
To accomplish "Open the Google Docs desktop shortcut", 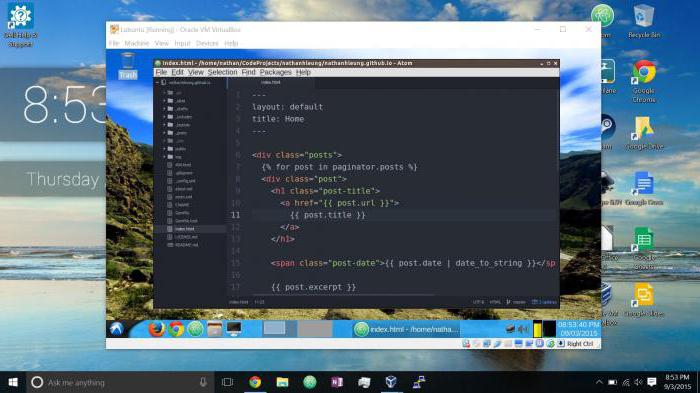I will 644,188.
